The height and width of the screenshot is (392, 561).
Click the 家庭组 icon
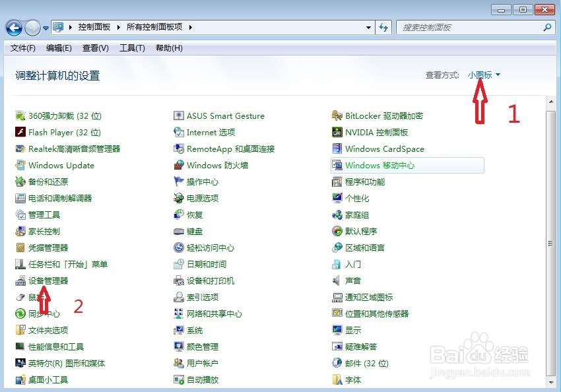337,214
